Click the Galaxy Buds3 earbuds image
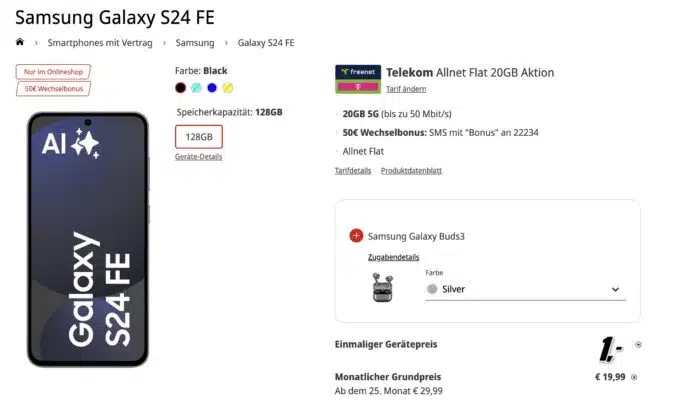This screenshot has width=682, height=400. (380, 288)
